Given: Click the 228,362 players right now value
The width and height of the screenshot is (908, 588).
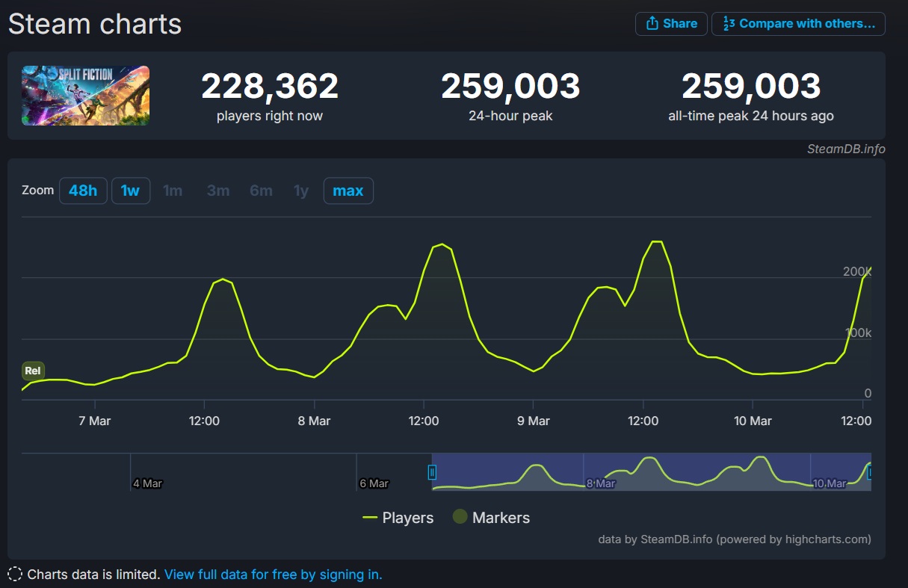Looking at the screenshot, I should point(270,86).
